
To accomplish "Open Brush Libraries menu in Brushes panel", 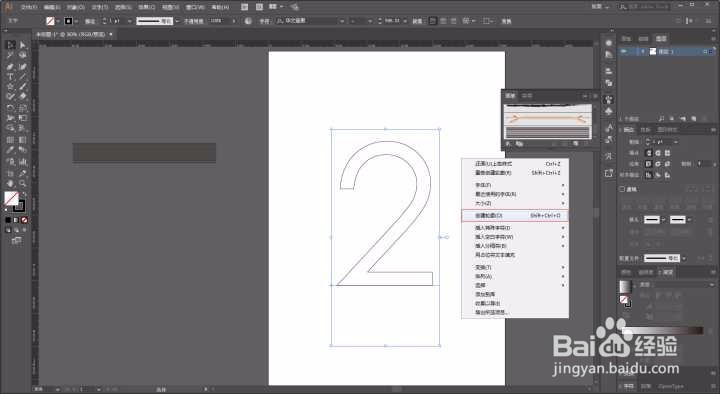I will pos(509,144).
